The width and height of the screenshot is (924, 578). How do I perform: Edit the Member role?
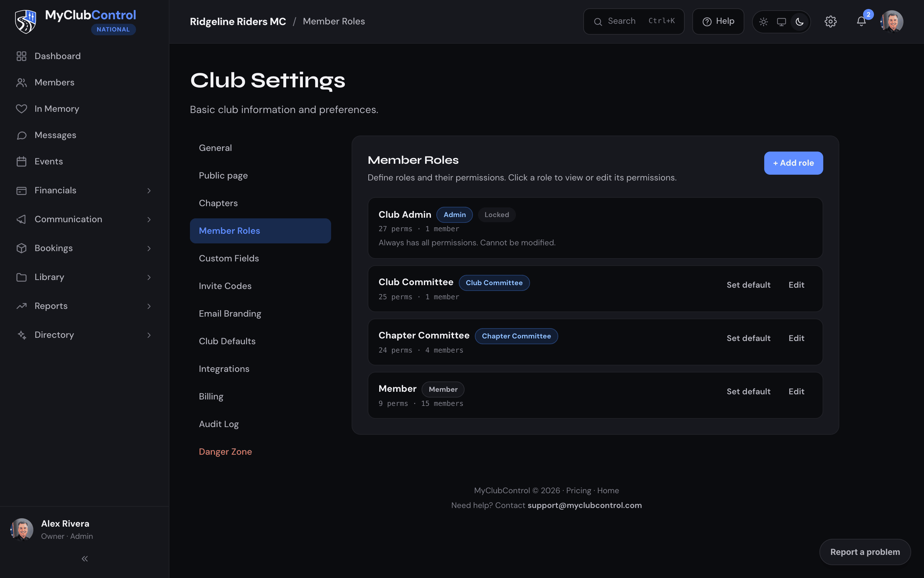(797, 391)
